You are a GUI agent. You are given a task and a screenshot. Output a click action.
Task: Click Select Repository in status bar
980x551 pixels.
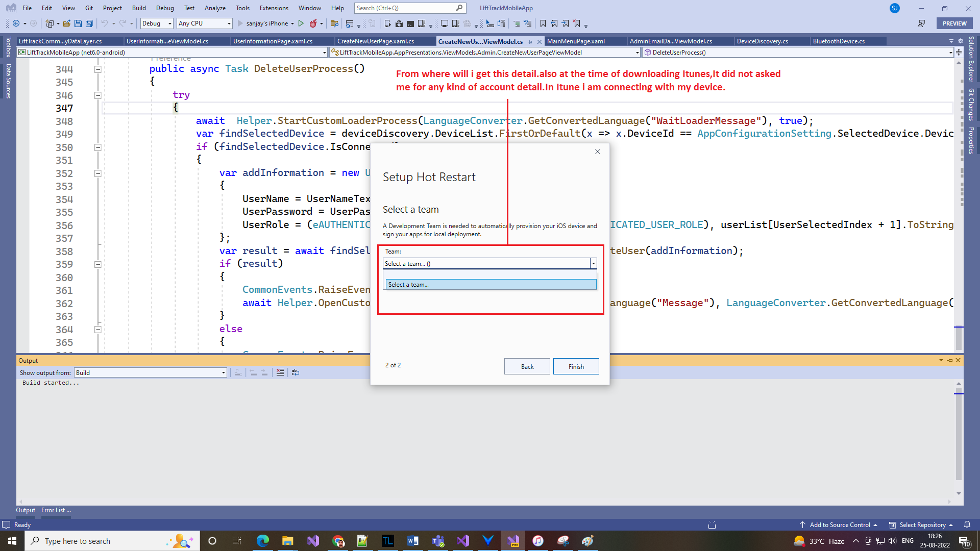(x=921, y=524)
